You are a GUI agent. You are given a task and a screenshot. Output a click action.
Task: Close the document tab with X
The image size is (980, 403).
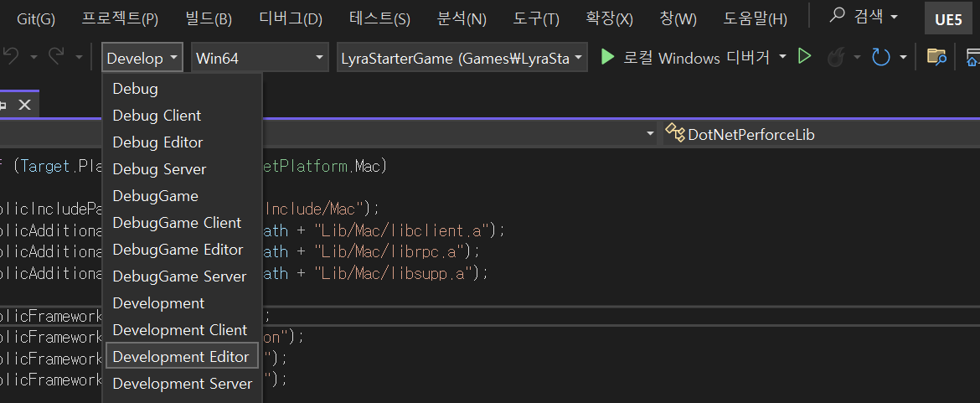click(24, 105)
